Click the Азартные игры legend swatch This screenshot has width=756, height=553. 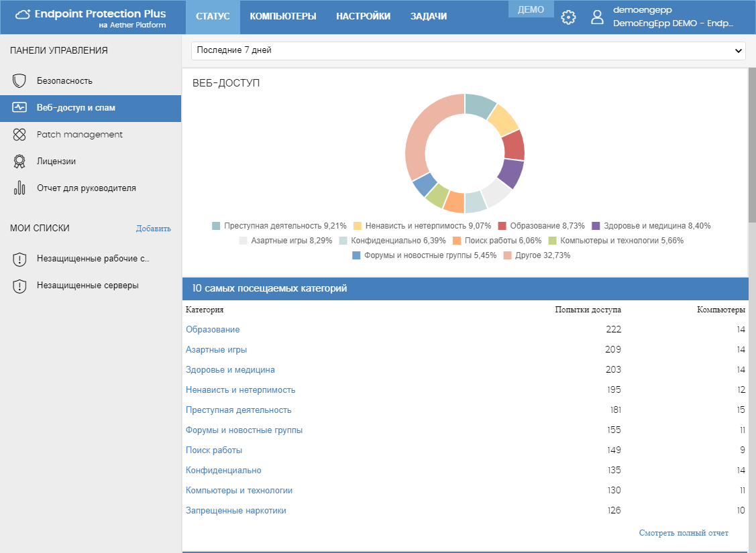[243, 241]
